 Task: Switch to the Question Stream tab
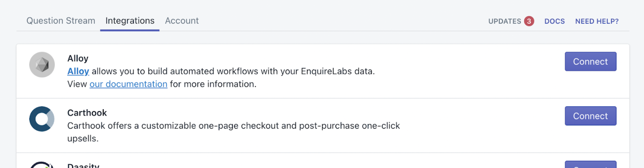pyautogui.click(x=61, y=21)
